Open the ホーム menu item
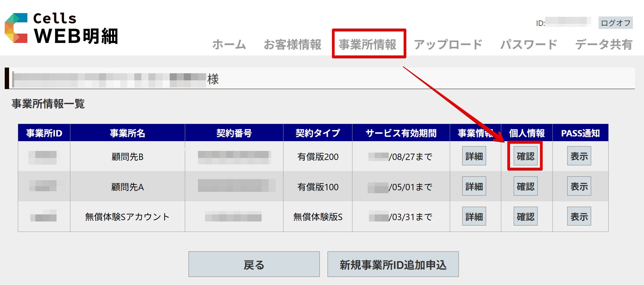 tap(229, 44)
